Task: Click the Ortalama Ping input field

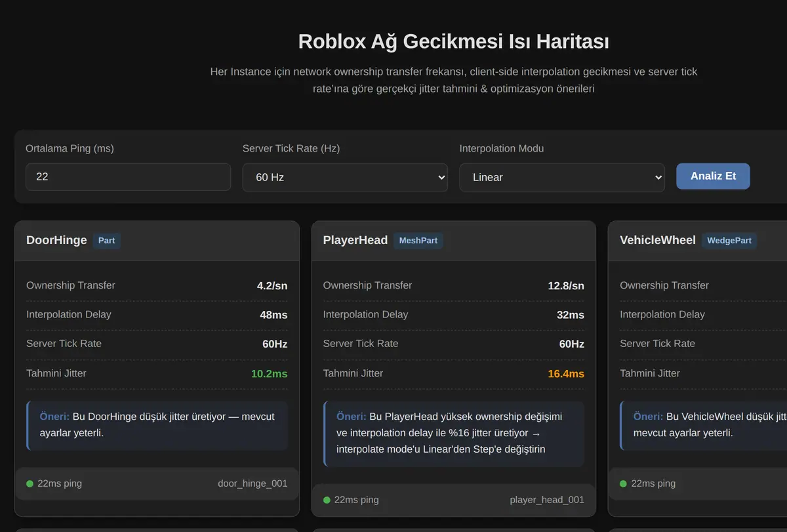Action: coord(128,177)
